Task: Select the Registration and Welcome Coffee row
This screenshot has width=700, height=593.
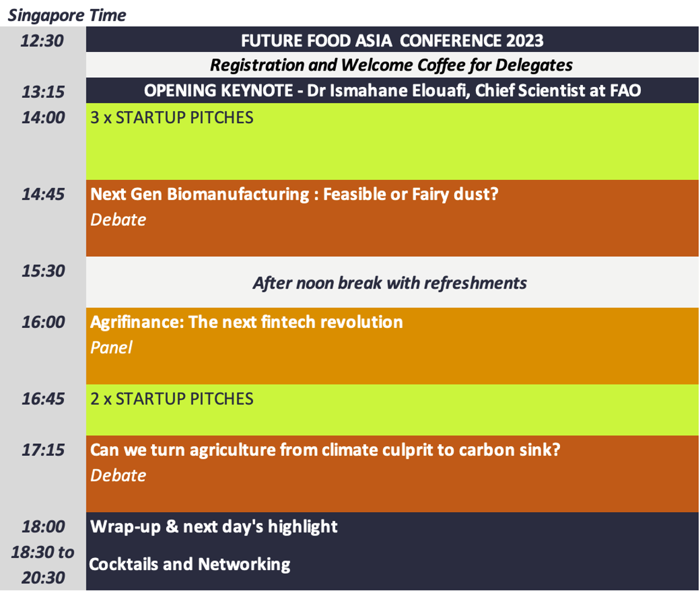Action: point(392,65)
